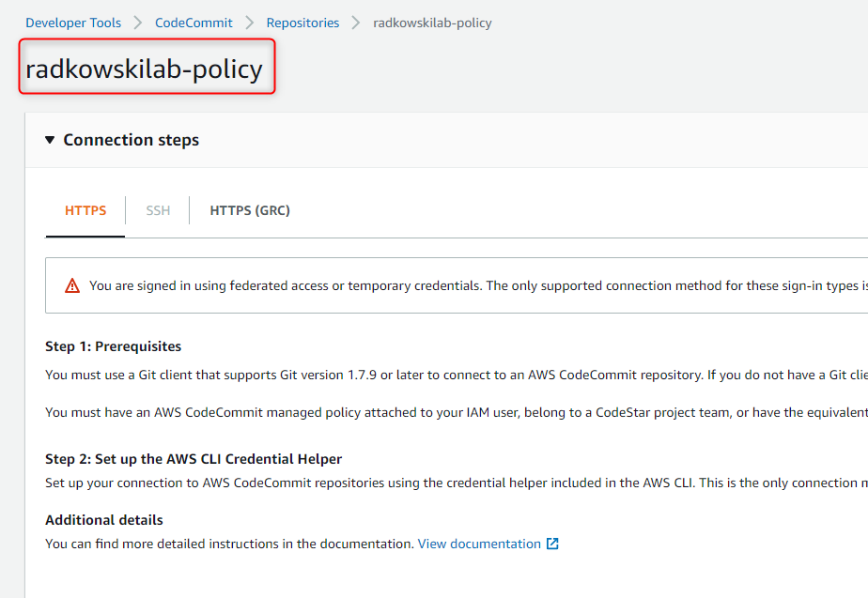Click the managed policy requirement sentence
This screenshot has height=598, width=868.
coord(457,412)
